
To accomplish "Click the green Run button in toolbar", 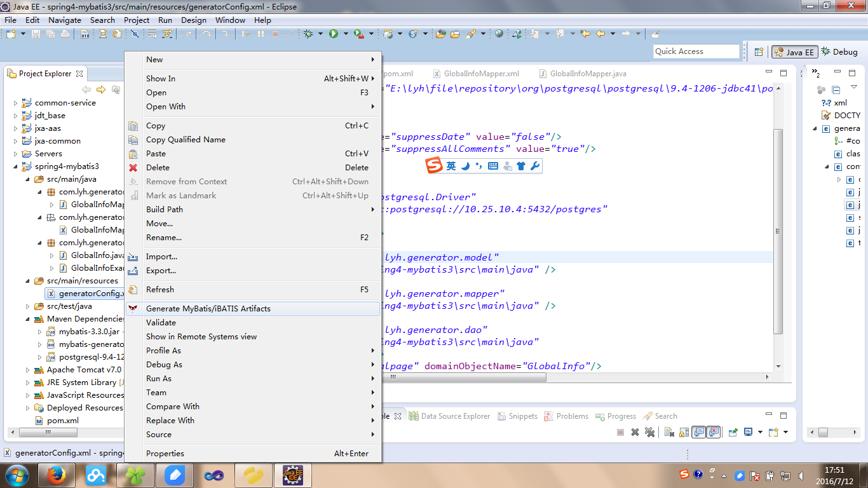I will point(334,34).
